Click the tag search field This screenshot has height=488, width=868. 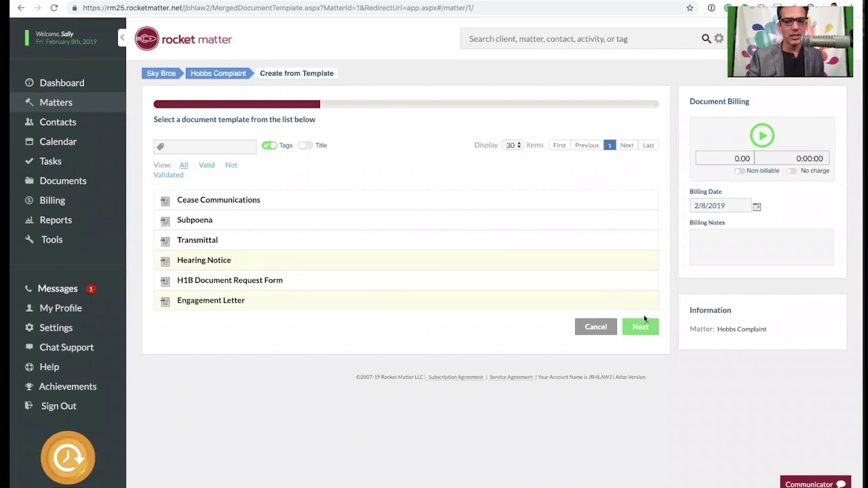(x=205, y=146)
